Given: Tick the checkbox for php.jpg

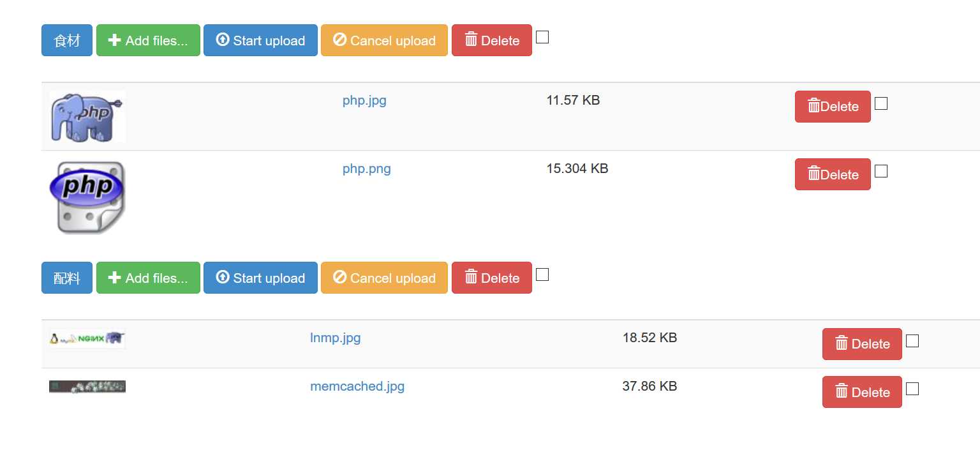Looking at the screenshot, I should (x=881, y=103).
